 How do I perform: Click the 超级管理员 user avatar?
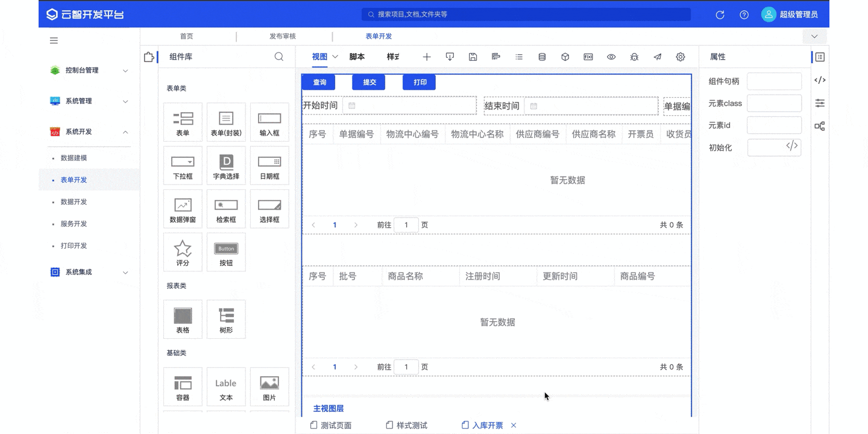769,14
